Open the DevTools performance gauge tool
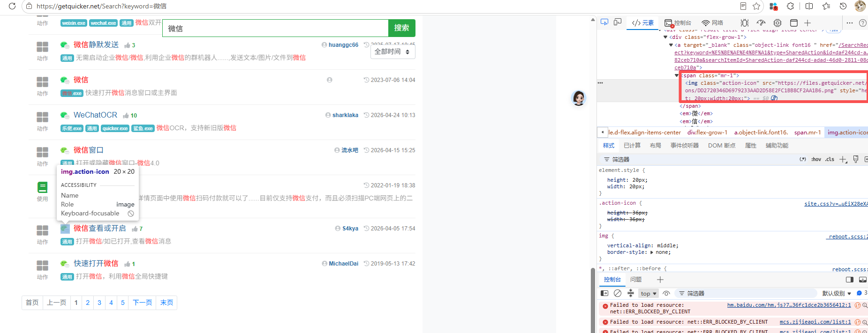Viewport: 868px width, 333px height. (761, 23)
